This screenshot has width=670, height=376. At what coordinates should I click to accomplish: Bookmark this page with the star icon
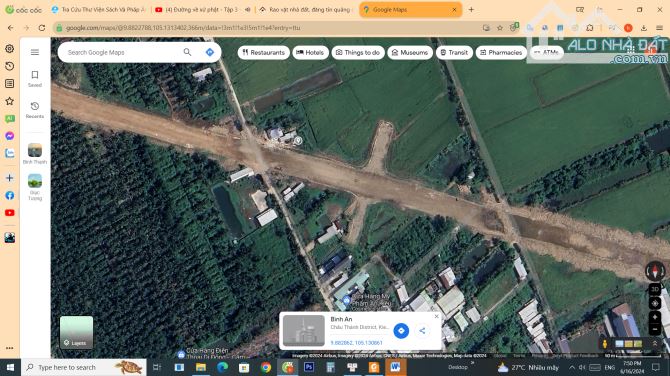point(500,28)
